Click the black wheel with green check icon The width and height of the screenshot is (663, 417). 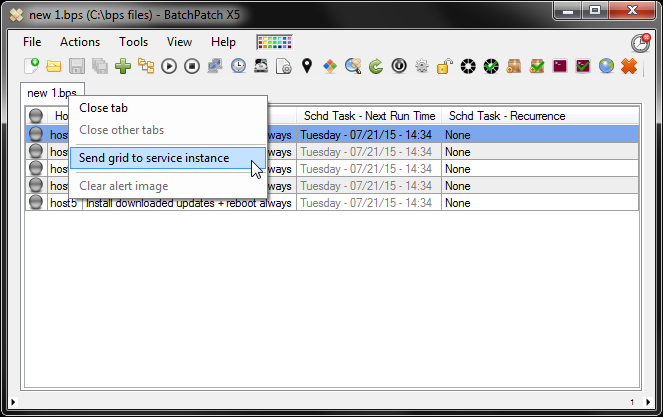[491, 66]
